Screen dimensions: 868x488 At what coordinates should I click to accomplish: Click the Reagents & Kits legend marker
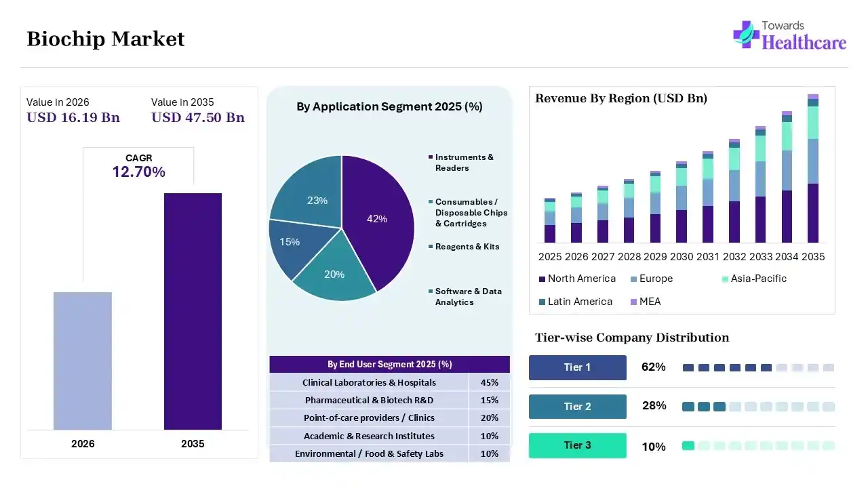coord(431,247)
